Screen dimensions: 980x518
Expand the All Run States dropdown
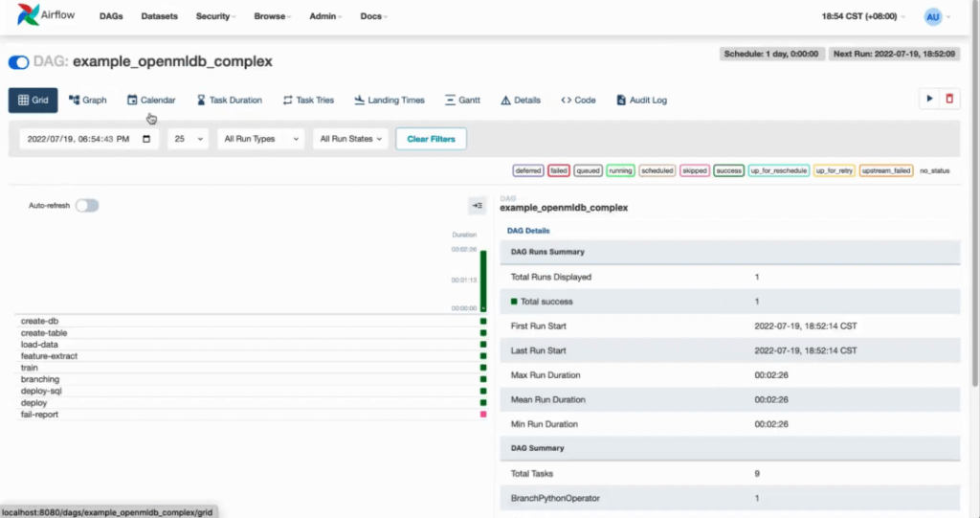click(350, 139)
